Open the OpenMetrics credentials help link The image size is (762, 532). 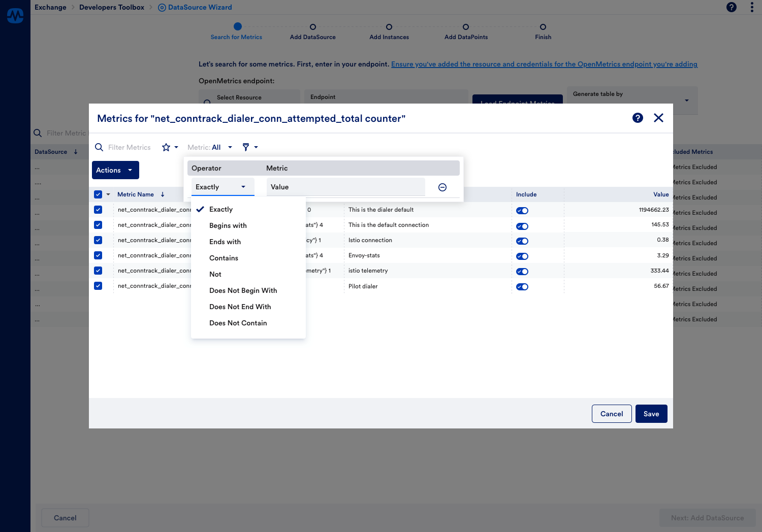(x=544, y=64)
